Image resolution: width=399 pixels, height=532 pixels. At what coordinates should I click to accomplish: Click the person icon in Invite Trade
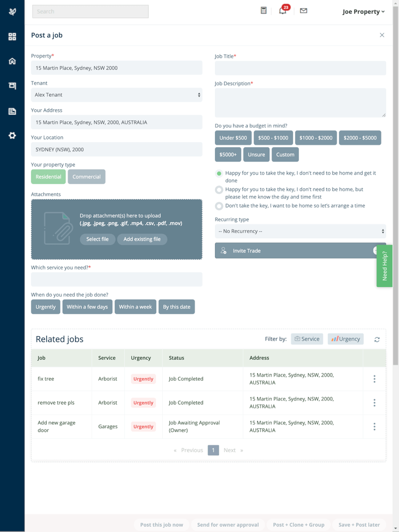[223, 251]
